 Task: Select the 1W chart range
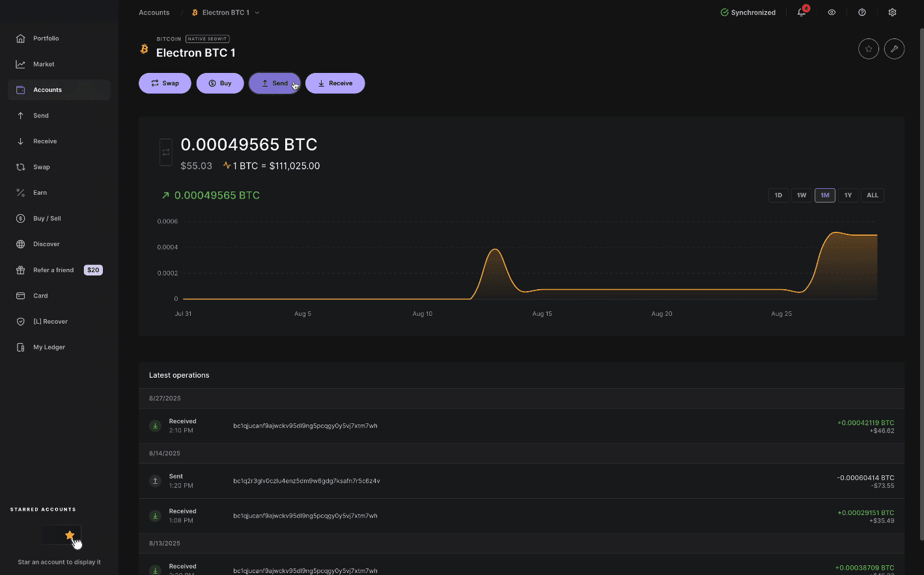[802, 195]
